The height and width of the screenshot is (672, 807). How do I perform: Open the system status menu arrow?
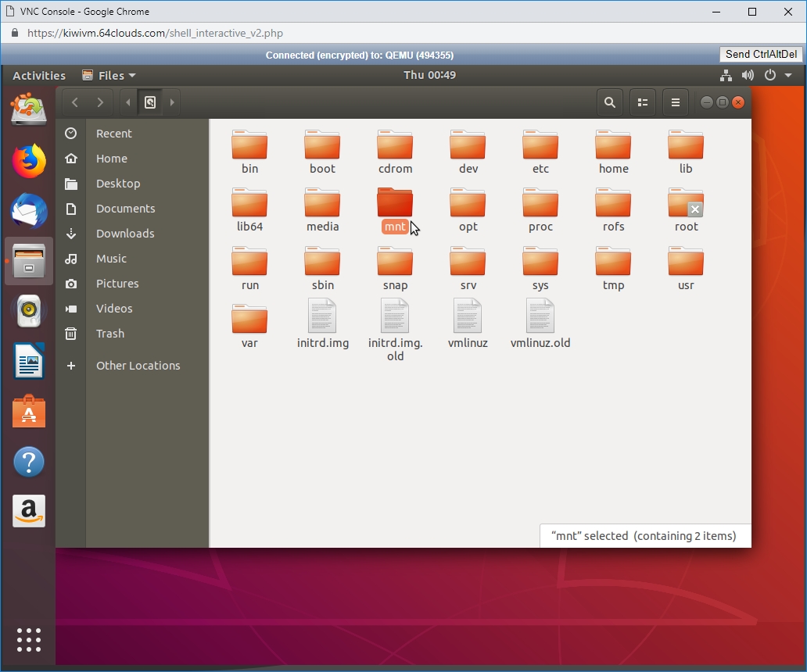point(788,76)
